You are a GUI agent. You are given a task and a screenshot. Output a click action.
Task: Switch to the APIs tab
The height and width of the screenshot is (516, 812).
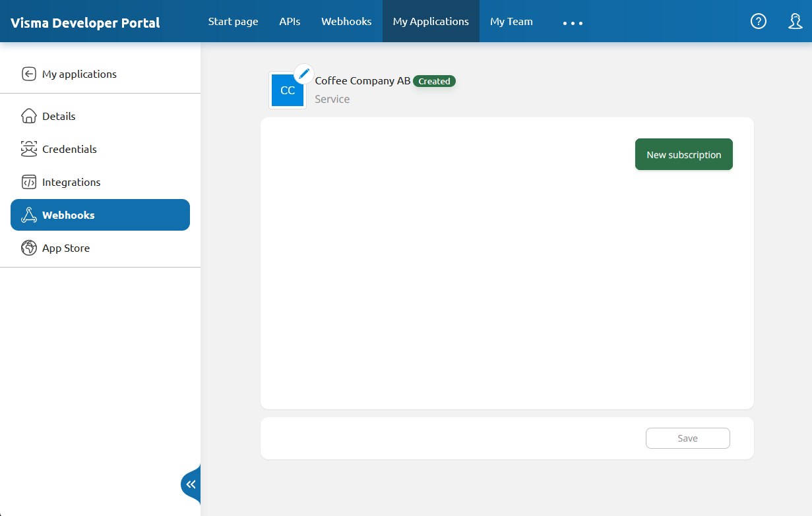(x=290, y=21)
